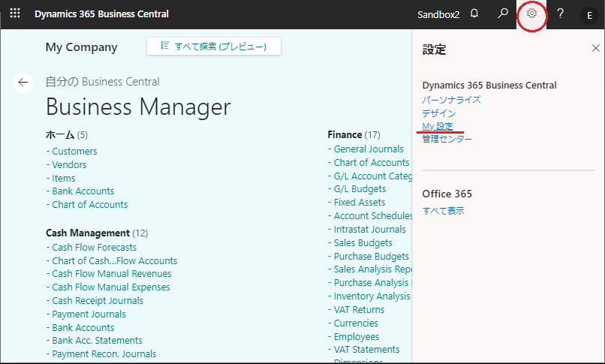Image resolution: width=605 pixels, height=364 pixels.
Task: Open Currencies
Action: click(x=356, y=323)
